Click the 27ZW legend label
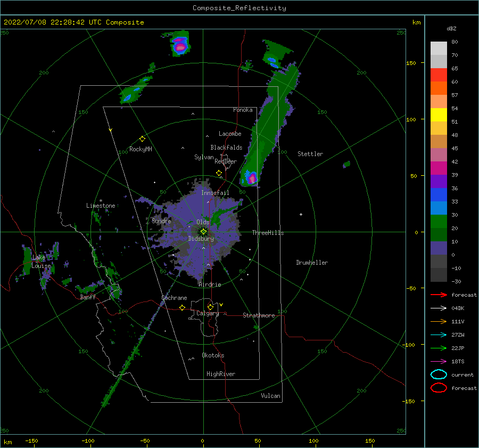Viewport: 479px width, 448px height. pos(458,335)
